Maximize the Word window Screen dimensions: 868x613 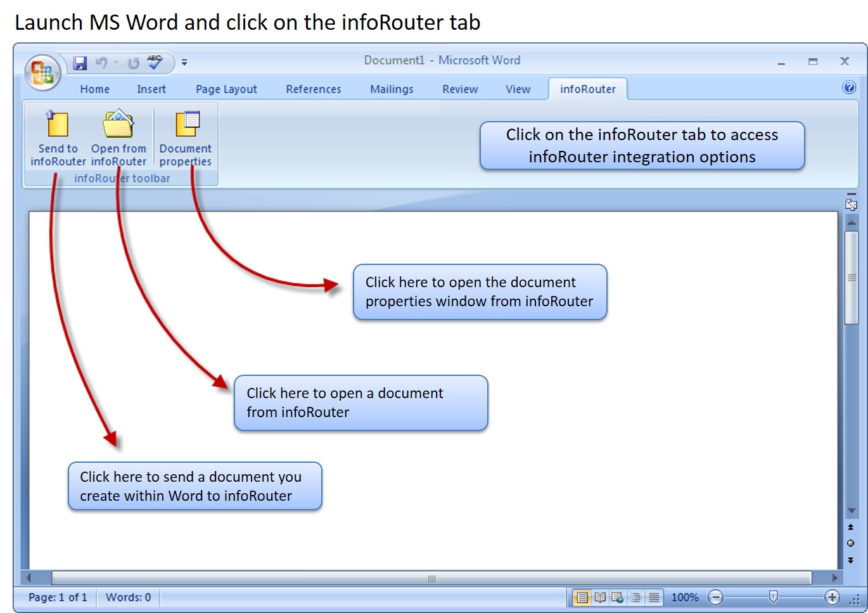813,61
